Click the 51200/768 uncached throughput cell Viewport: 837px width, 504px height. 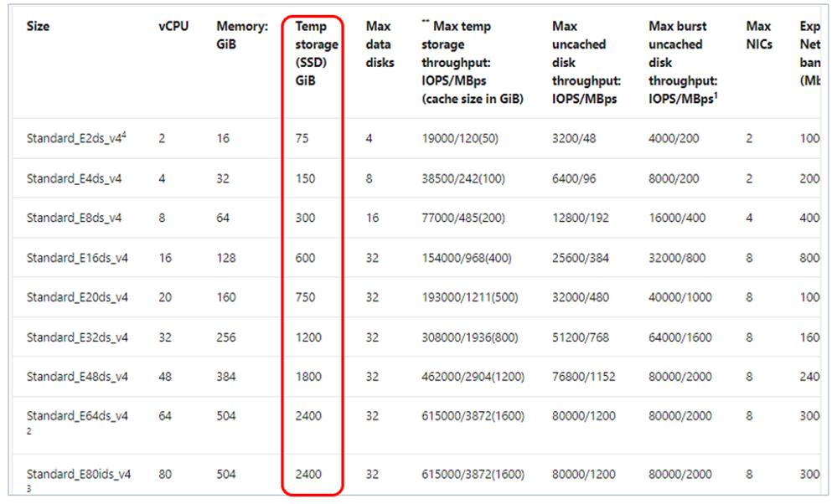click(x=581, y=337)
